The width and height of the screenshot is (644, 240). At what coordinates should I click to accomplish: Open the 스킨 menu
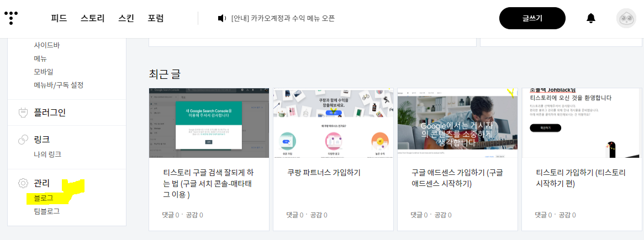tap(126, 18)
